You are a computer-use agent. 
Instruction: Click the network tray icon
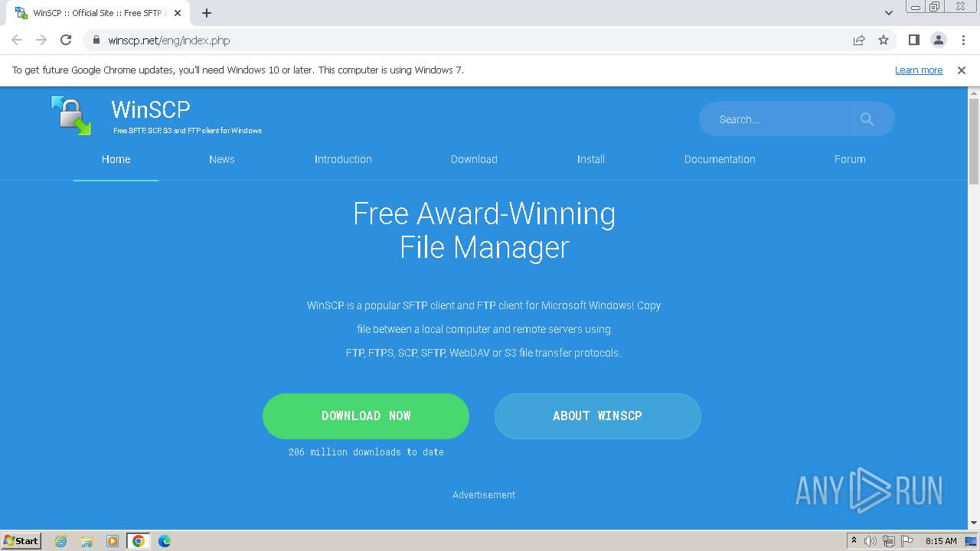889,541
